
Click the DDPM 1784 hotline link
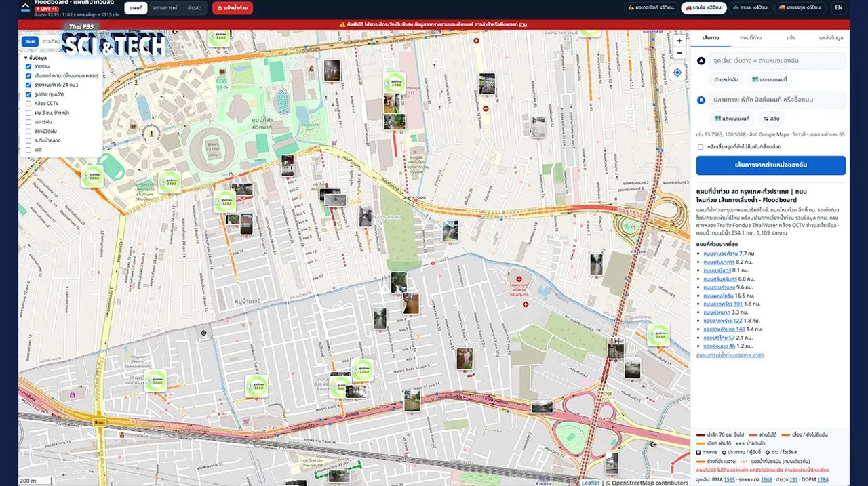[x=823, y=479]
